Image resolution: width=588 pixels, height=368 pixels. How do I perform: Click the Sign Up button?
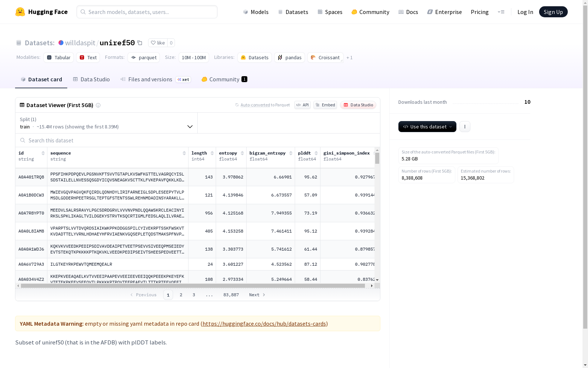553,12
